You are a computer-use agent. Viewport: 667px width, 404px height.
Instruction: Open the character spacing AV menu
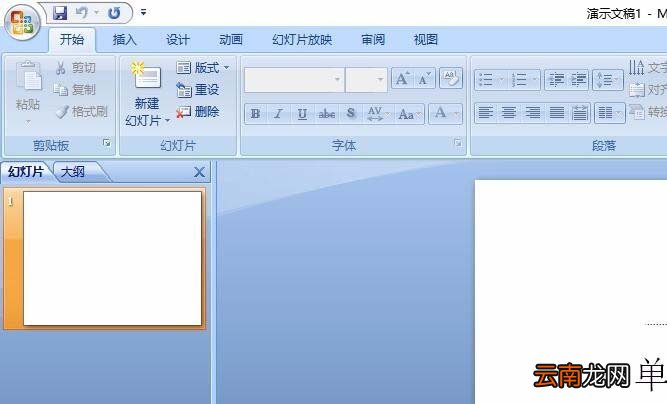click(x=378, y=114)
